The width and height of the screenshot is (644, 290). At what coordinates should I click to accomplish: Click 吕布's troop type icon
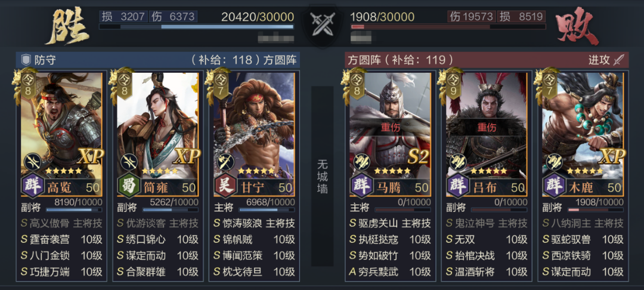[457, 162]
